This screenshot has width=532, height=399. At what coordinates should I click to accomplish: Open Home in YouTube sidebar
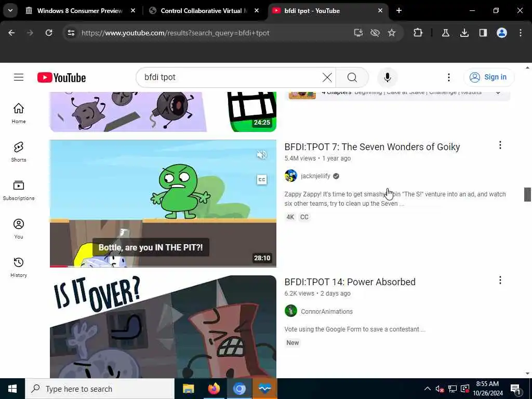(x=19, y=113)
